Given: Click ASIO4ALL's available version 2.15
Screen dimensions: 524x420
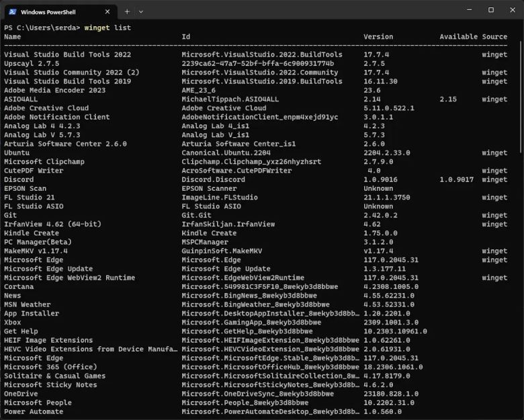Looking at the screenshot, I should [x=448, y=99].
